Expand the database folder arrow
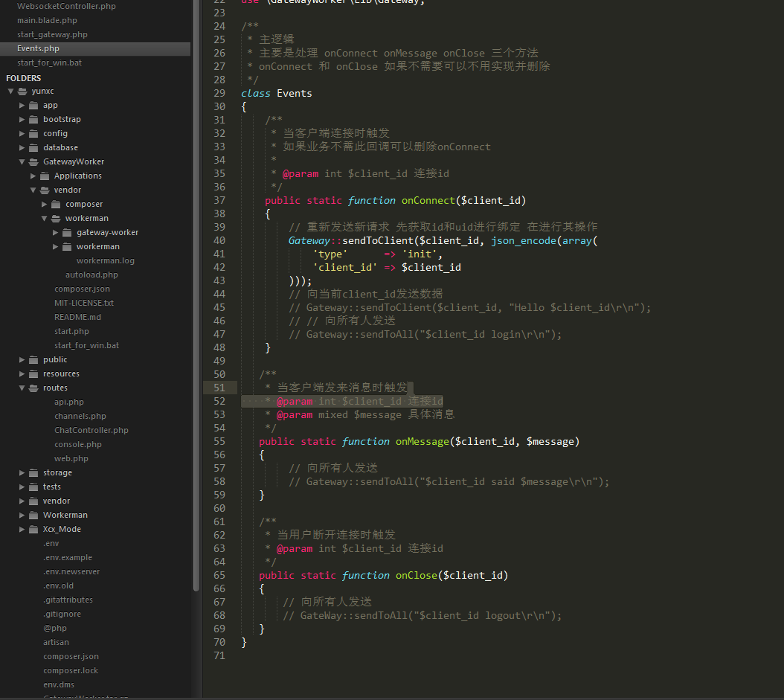784x700 pixels. tap(22, 147)
